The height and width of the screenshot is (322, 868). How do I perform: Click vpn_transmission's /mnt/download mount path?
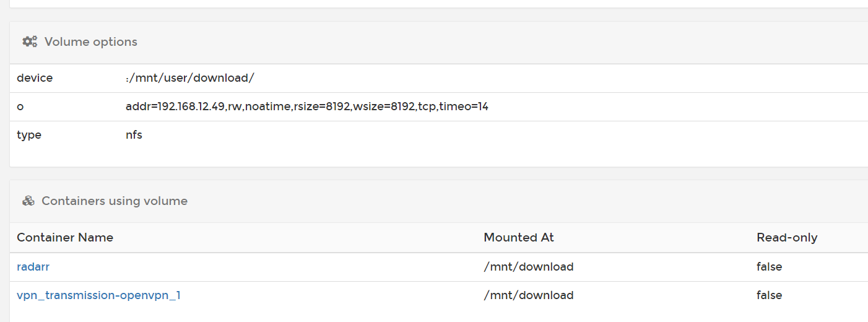click(x=529, y=295)
